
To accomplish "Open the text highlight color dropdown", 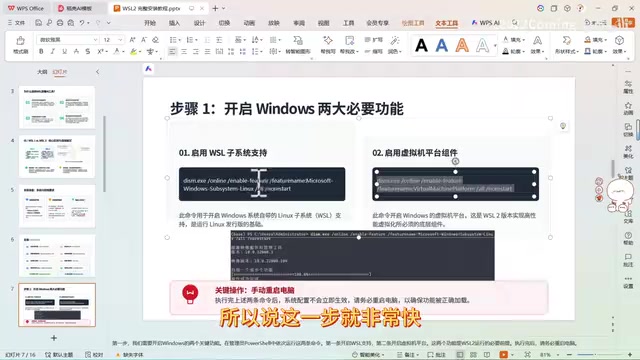I will point(140,52).
